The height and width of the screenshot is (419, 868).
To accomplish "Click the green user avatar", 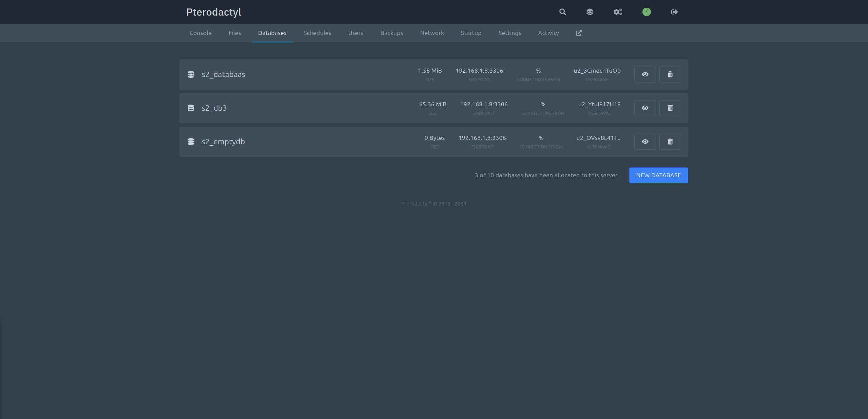I will tap(646, 12).
